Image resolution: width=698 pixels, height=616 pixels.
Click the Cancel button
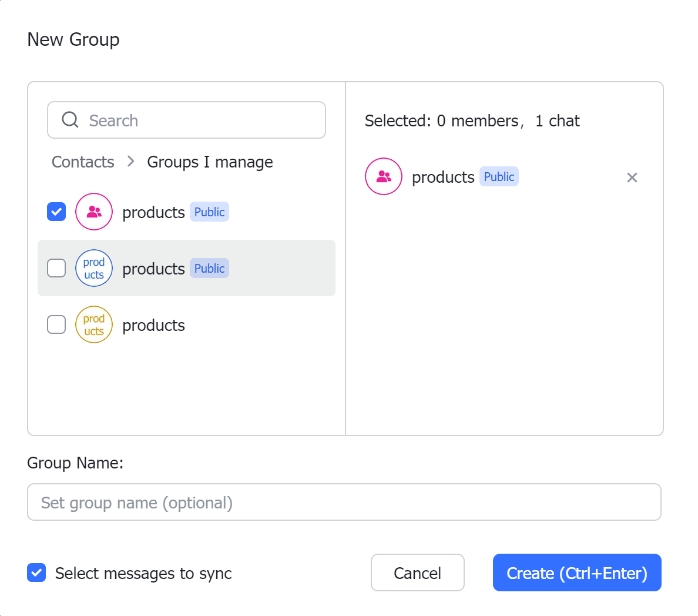pos(417,573)
